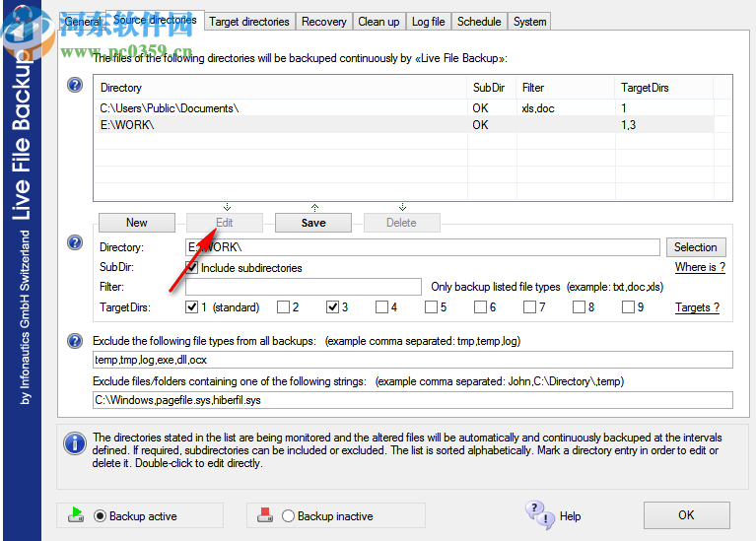This screenshot has height=541, width=756.
Task: Switch to Recovery tab
Action: 324,22
